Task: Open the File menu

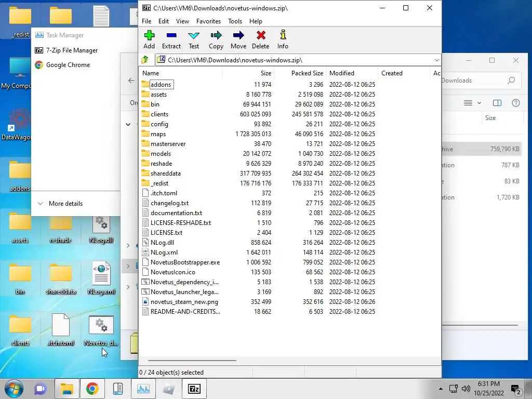Action: (147, 21)
